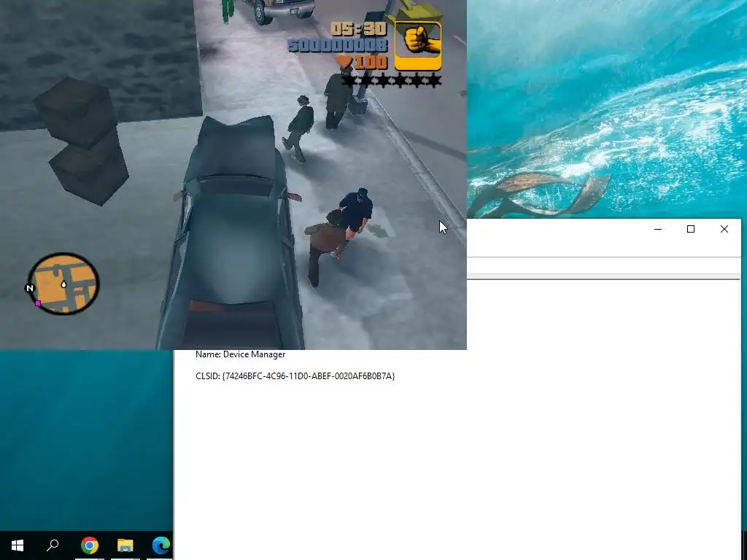Open Microsoft Edge from the taskbar

pos(161,545)
